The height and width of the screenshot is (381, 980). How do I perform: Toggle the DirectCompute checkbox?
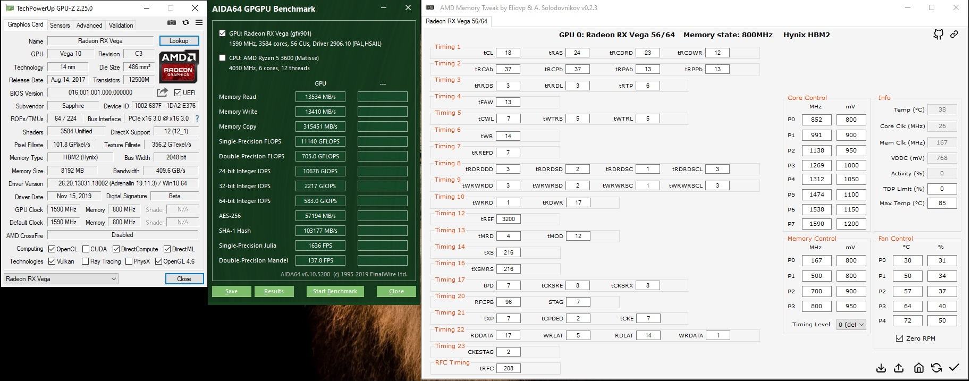click(x=115, y=249)
